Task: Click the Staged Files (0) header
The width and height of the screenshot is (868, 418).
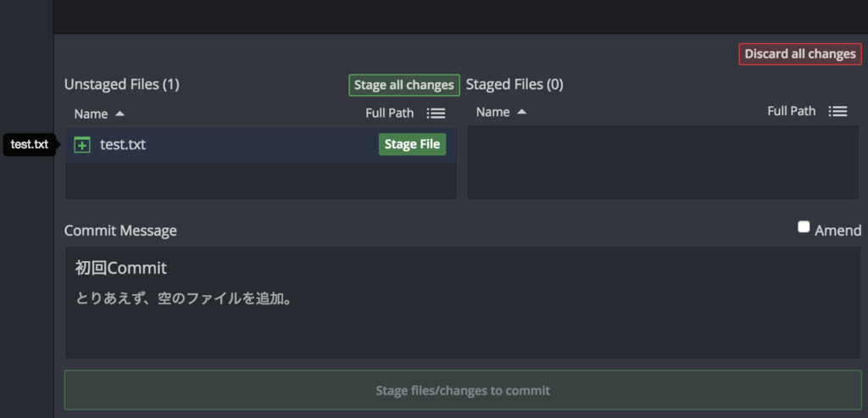Action: [515, 84]
